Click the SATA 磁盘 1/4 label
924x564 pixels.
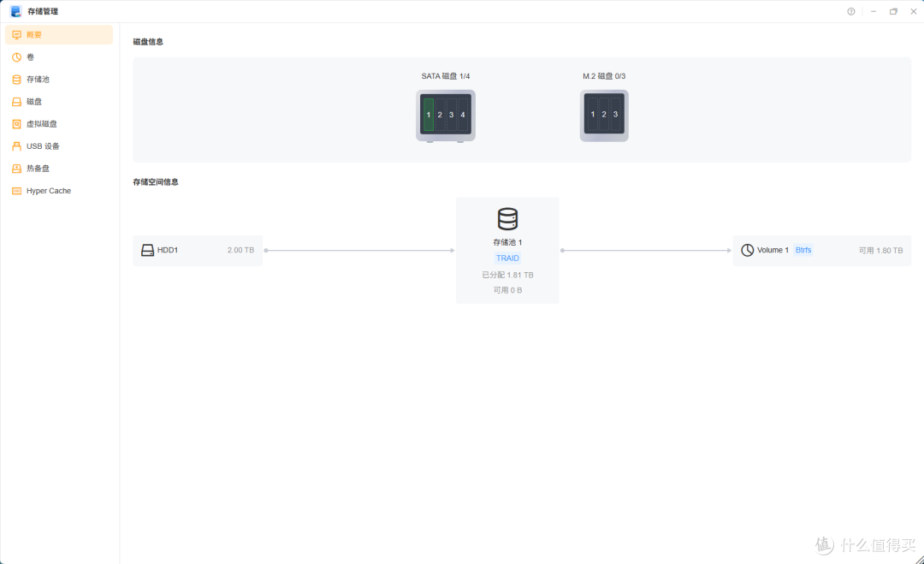tap(446, 76)
